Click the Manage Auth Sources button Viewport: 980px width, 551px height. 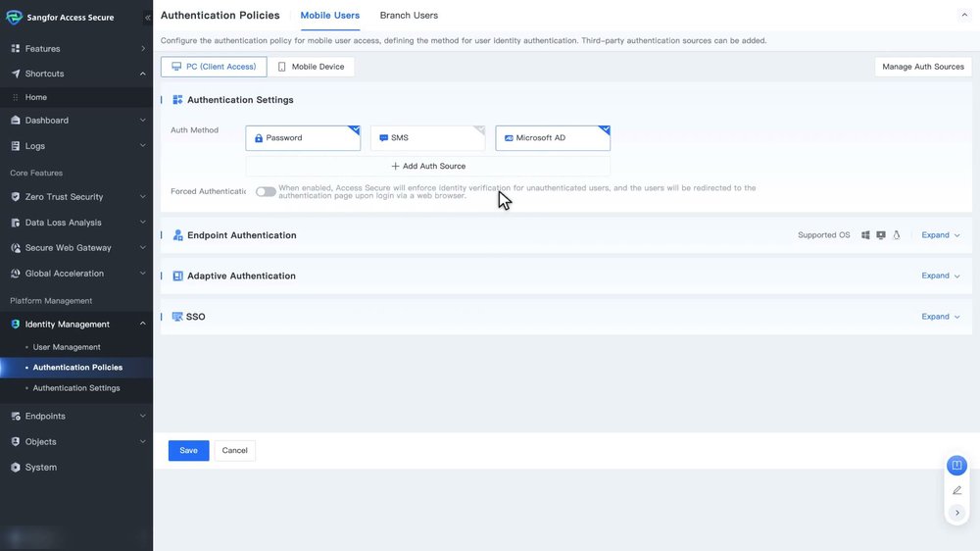click(923, 67)
